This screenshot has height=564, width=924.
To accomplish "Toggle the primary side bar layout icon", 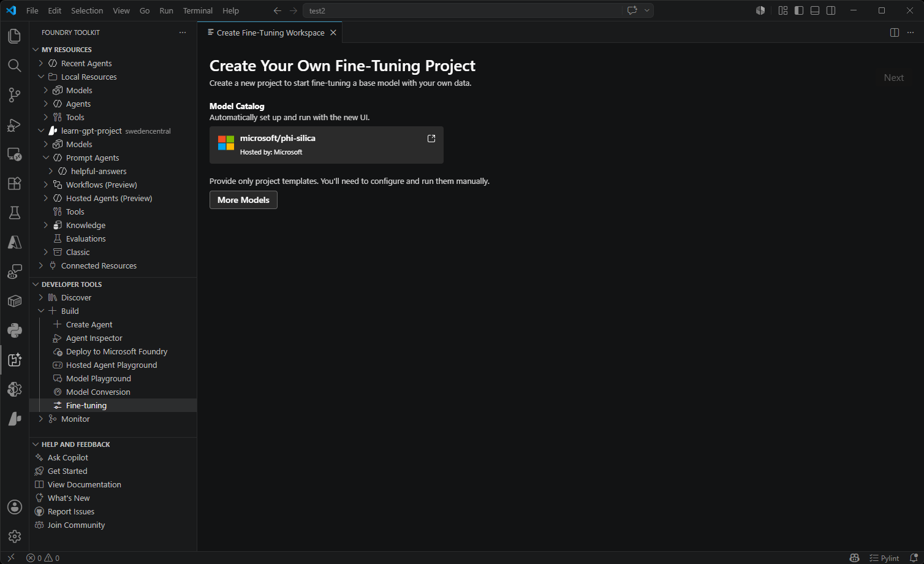I will coord(799,10).
